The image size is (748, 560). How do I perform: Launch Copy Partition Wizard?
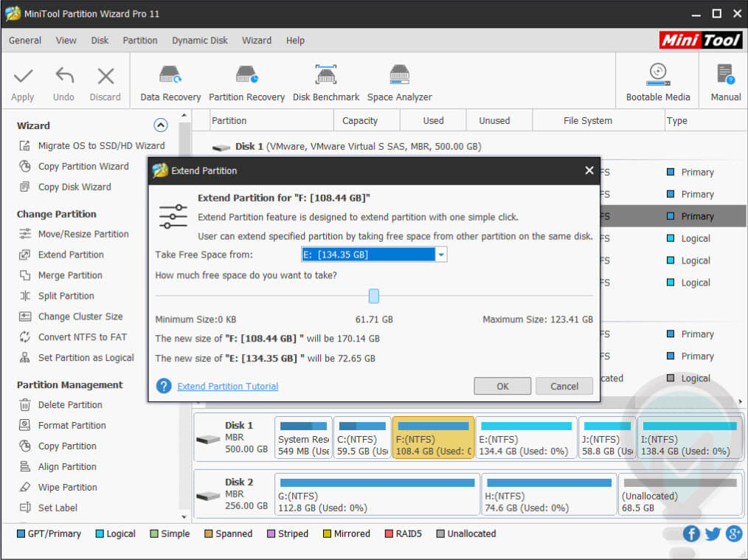coord(74,166)
